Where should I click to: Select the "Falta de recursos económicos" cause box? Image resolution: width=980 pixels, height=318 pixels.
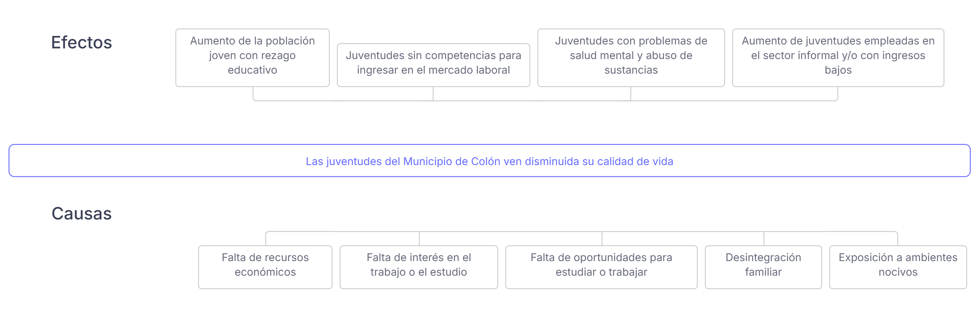click(265, 266)
